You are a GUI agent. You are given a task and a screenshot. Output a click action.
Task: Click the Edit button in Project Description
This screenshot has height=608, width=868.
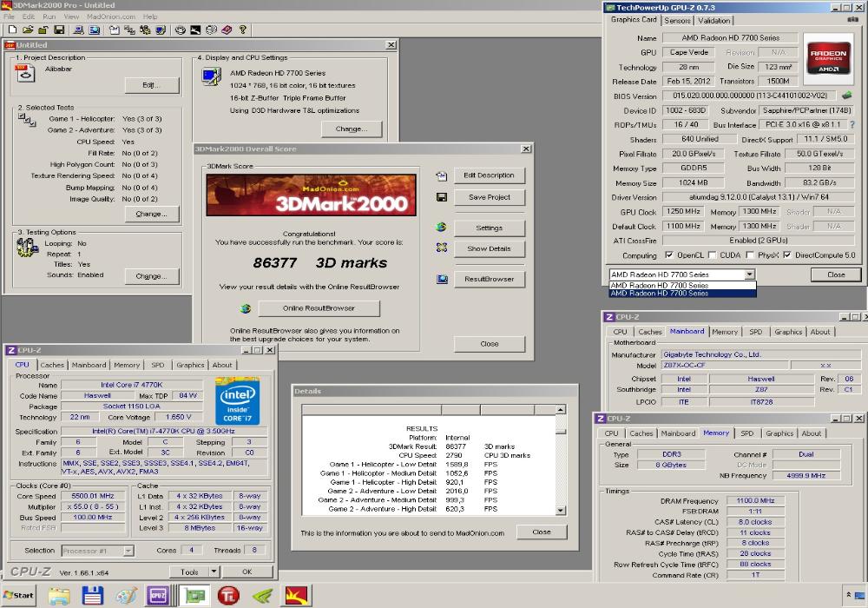click(151, 85)
